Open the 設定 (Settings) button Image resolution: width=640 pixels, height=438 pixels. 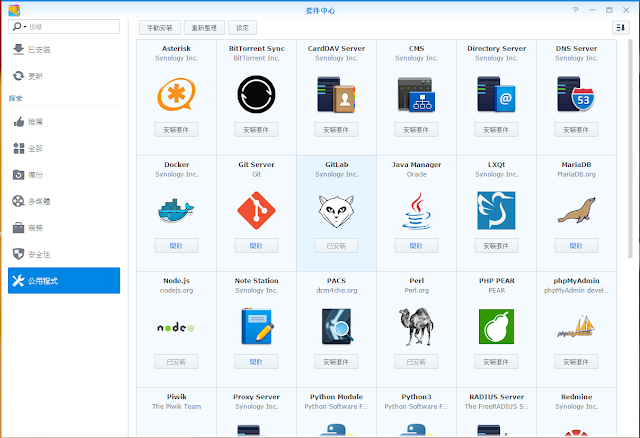[x=242, y=28]
